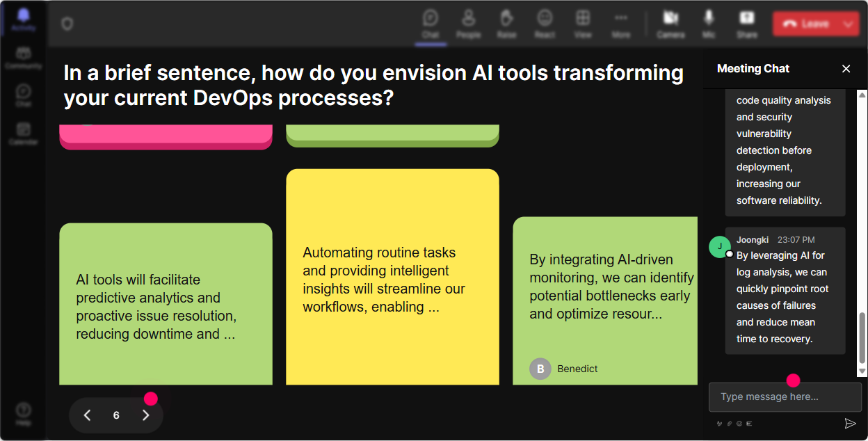Viewport: 868px width, 441px height.
Task: Click the partially visible pink card
Action: point(166,137)
